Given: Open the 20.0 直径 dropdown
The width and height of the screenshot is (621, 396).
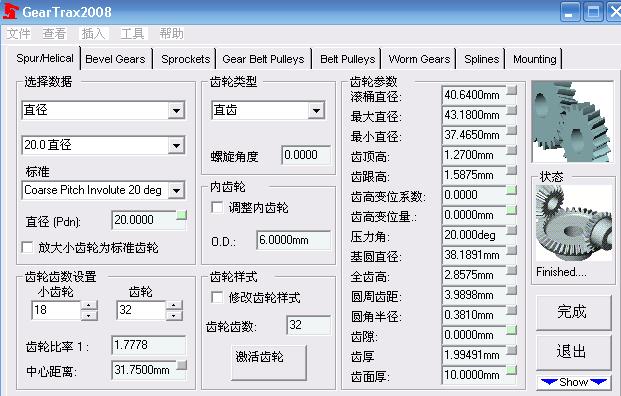Looking at the screenshot, I should point(176,145).
